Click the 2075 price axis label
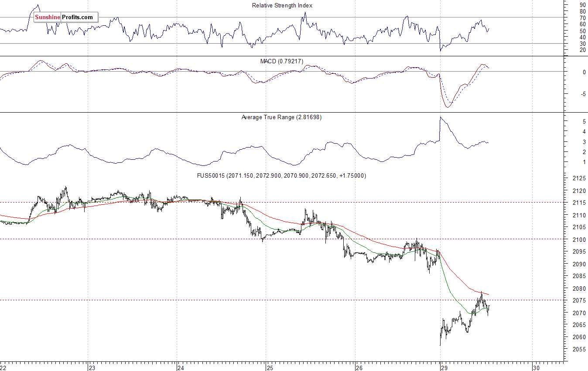This screenshot has width=588, height=371. click(x=579, y=301)
